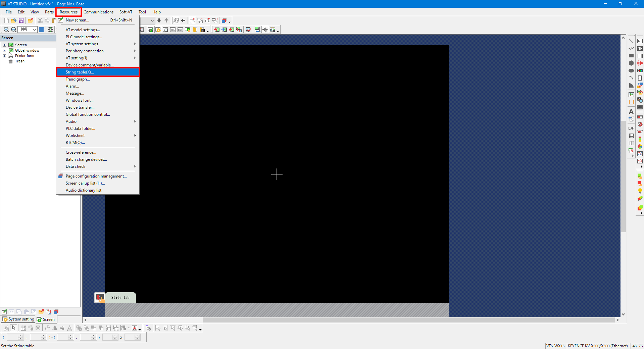Select Trash in the screen tree

click(19, 61)
